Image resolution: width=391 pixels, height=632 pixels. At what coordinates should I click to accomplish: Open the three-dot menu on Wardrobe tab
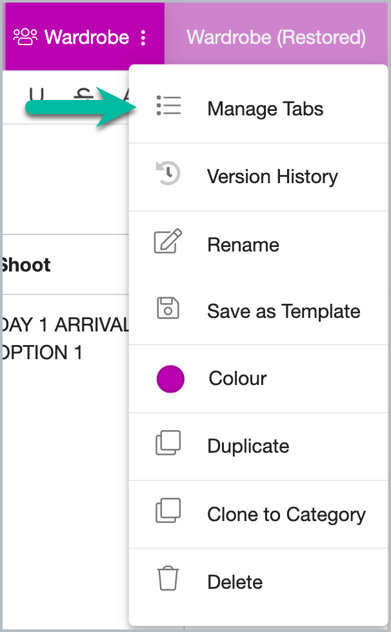143,37
